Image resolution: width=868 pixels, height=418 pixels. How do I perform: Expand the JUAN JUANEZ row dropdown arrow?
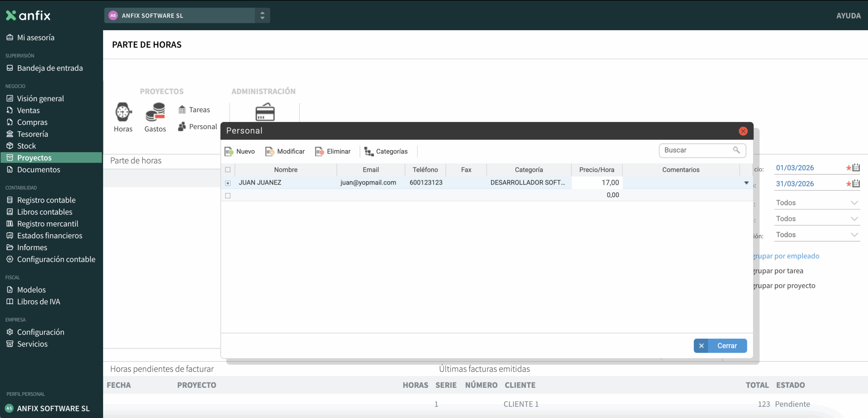coord(746,183)
